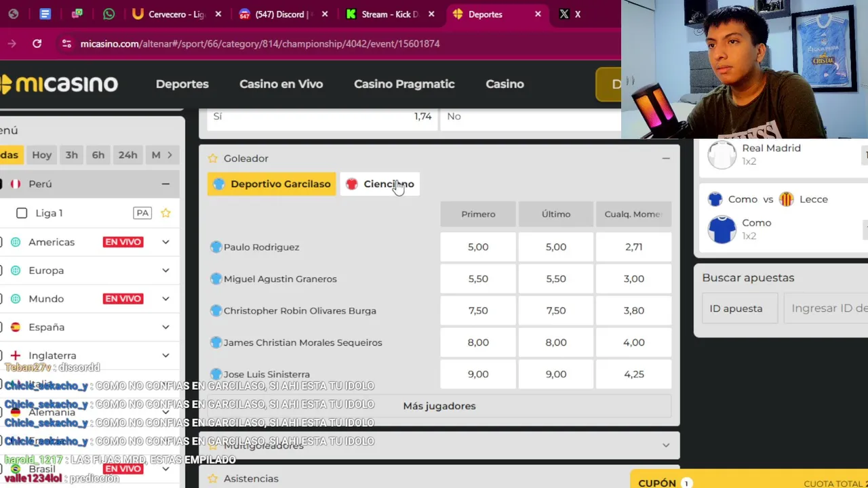Viewport: 868px width, 488px height.
Task: Click the Primero column header
Action: [478, 214]
